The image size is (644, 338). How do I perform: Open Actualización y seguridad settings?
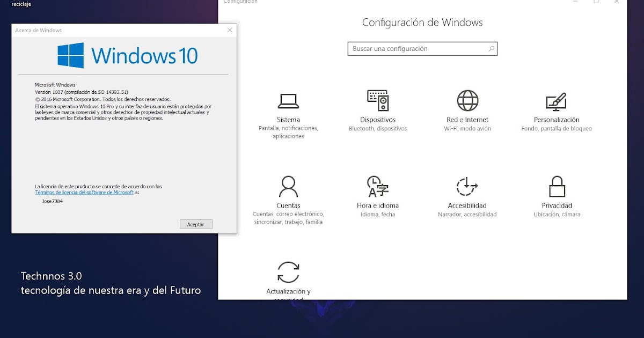[289, 279]
